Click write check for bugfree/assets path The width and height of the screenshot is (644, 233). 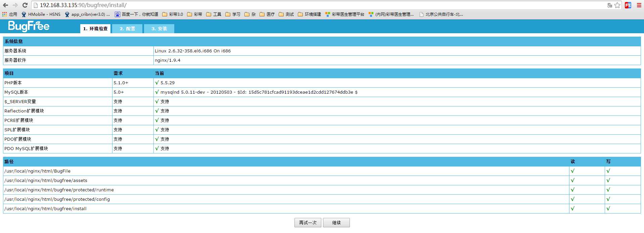(x=608, y=180)
